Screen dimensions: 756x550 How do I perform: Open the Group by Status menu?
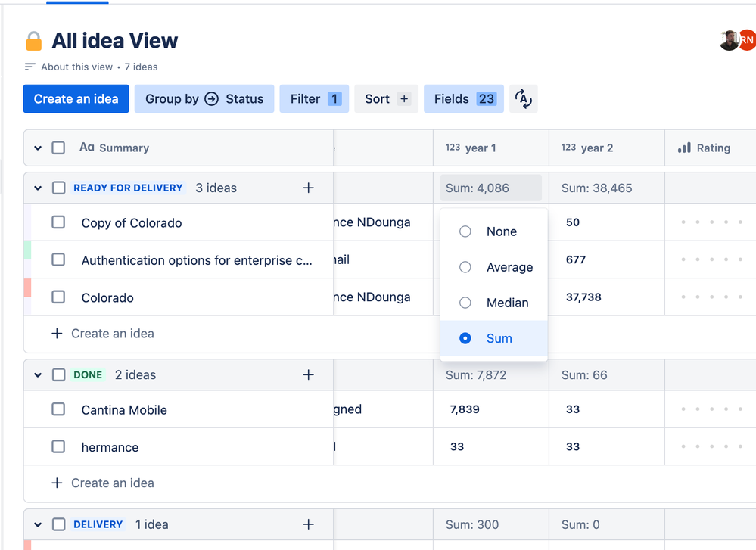204,99
